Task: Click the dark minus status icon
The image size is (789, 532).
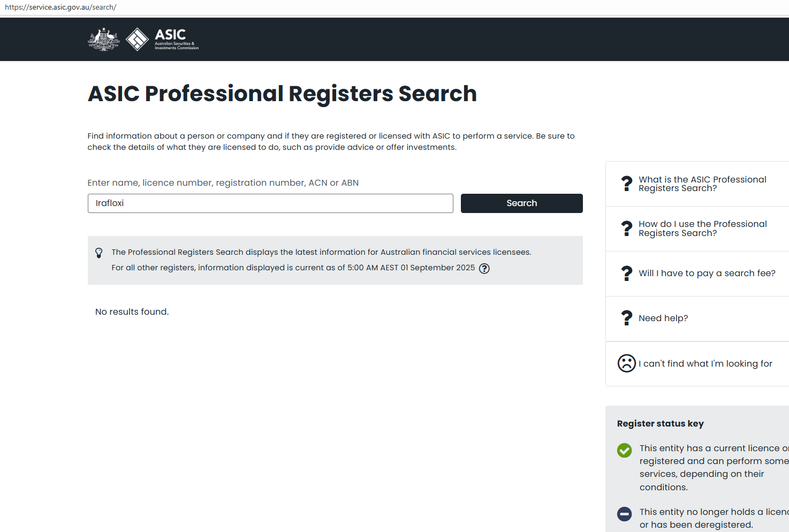Action: (x=624, y=514)
